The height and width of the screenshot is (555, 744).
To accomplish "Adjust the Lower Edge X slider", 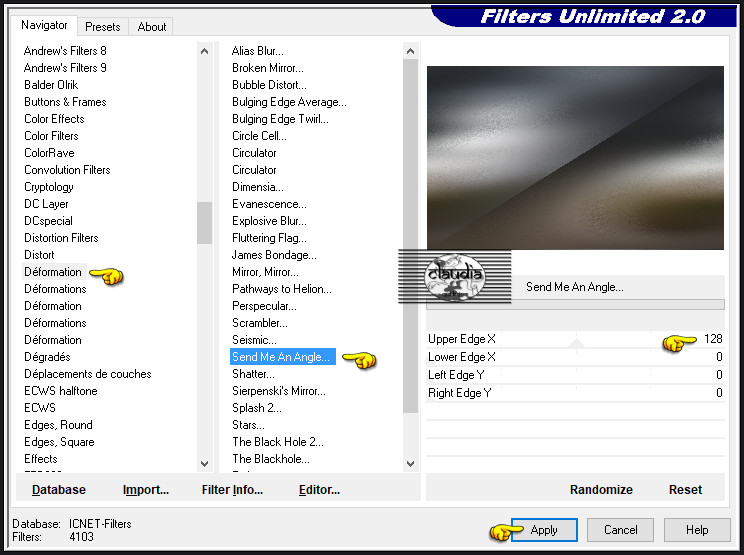I will 575,357.
